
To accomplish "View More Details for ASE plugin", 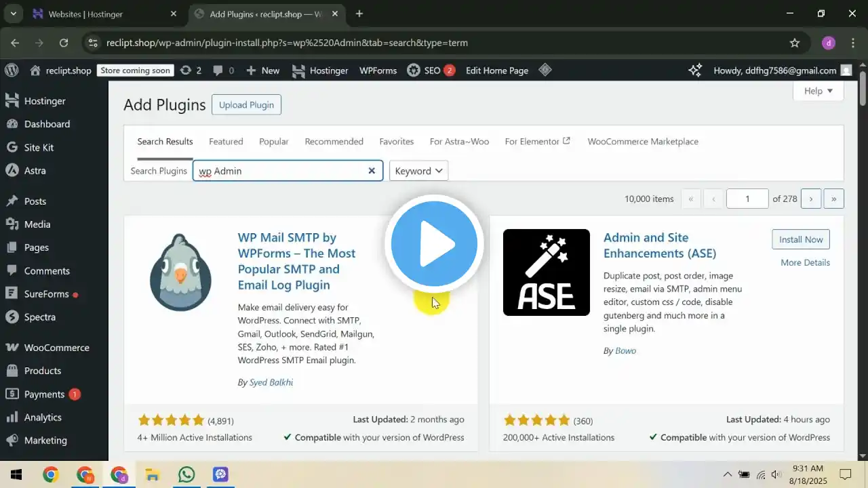I will coord(805,262).
